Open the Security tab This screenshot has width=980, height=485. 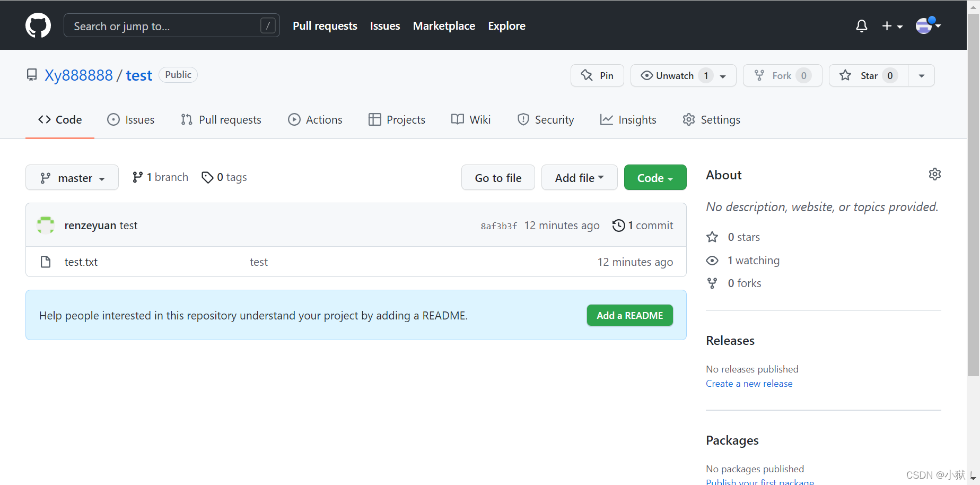pos(546,120)
